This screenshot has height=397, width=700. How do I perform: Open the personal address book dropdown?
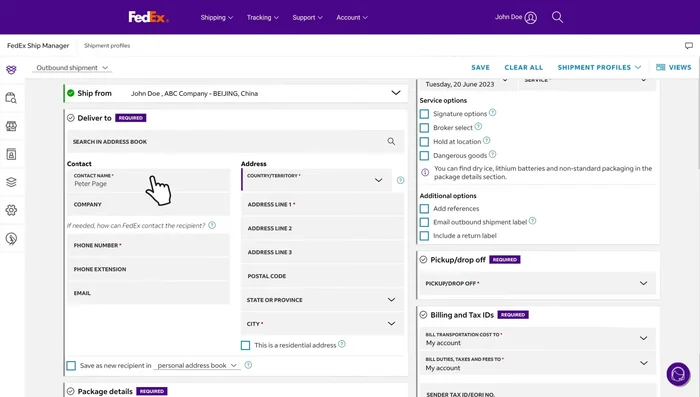click(197, 365)
